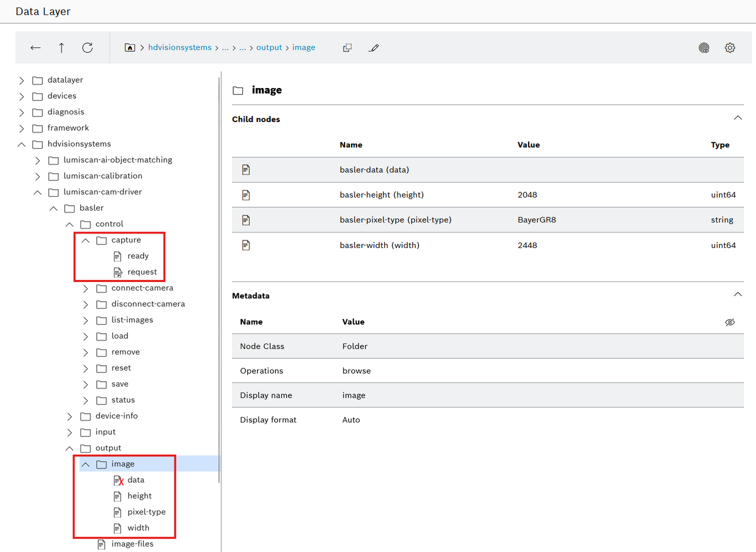Click the output folder icon
The width and height of the screenshot is (756, 552).
(x=85, y=448)
